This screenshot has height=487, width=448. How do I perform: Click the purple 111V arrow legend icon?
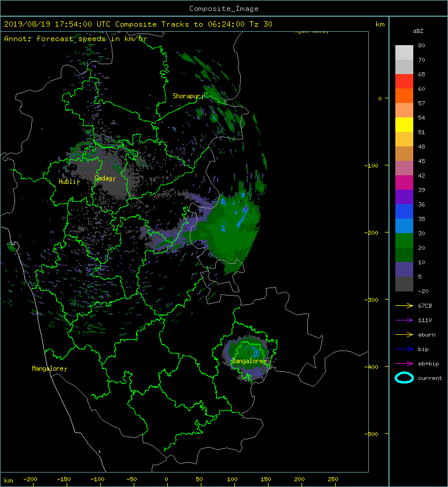pyautogui.click(x=404, y=320)
